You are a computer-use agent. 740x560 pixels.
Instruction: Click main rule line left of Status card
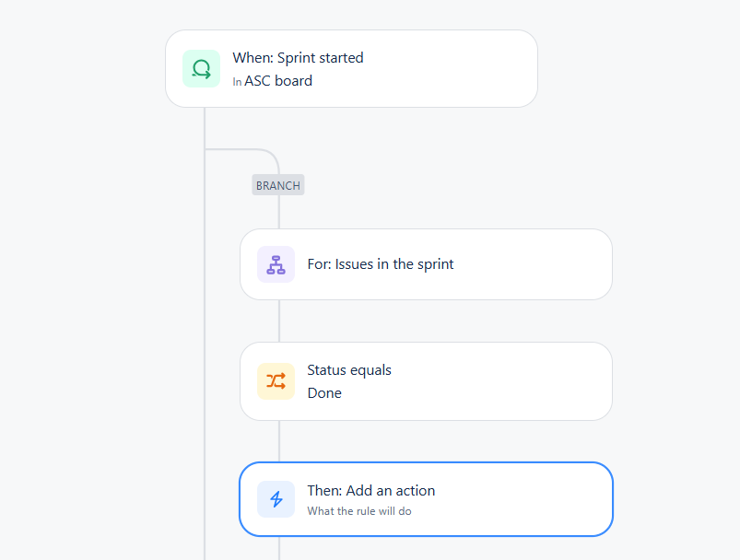coord(205,381)
